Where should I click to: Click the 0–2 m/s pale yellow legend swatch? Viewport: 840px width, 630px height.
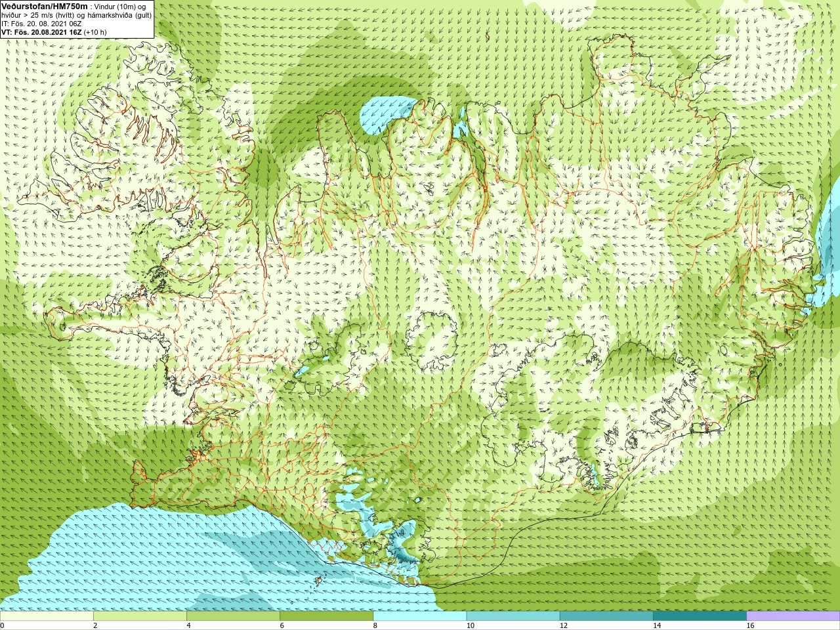(47, 616)
